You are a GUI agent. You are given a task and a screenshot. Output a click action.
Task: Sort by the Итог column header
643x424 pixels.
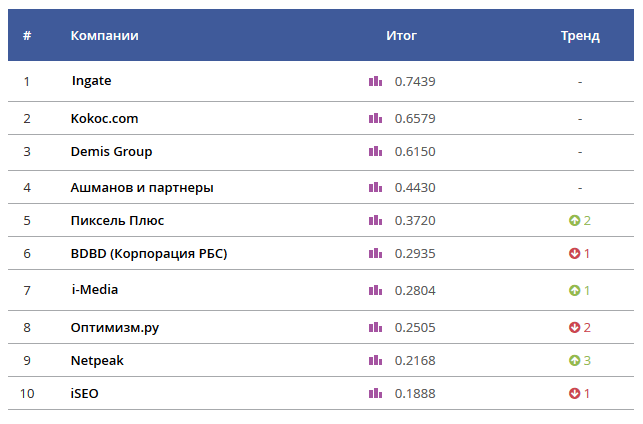[x=401, y=36]
